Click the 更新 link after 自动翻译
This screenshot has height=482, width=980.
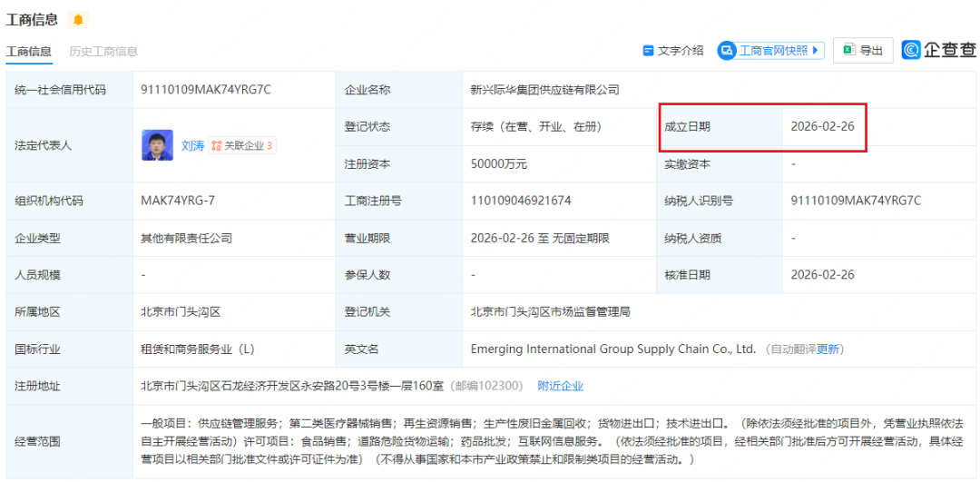point(828,349)
